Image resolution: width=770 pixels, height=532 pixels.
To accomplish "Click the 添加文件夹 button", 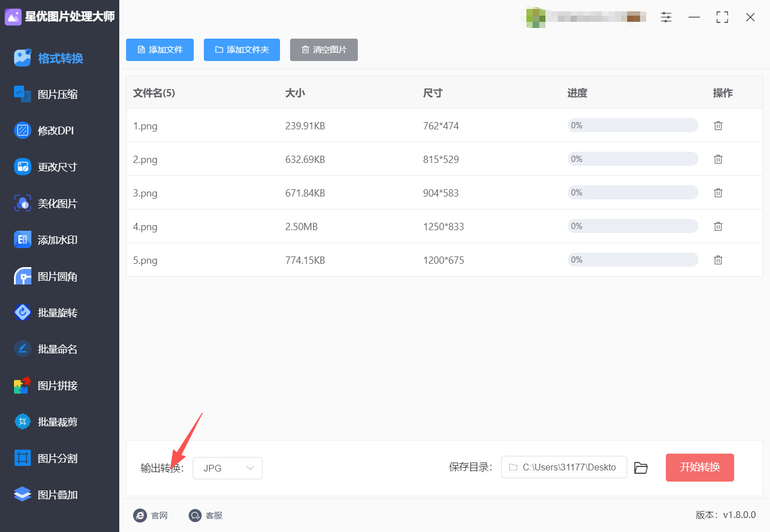I will [242, 50].
